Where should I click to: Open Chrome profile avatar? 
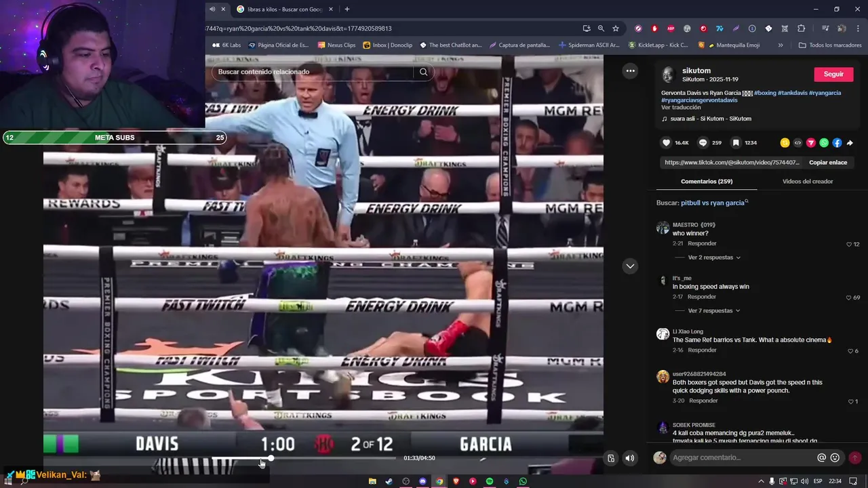pos(842,28)
